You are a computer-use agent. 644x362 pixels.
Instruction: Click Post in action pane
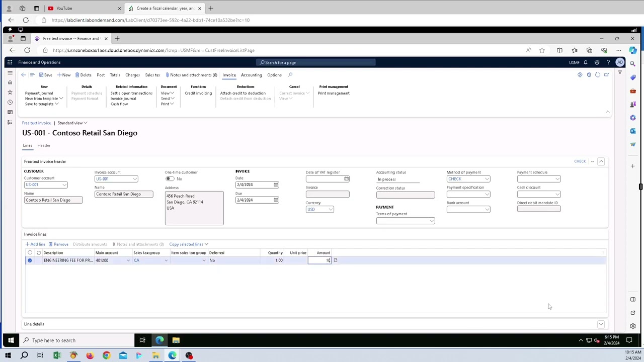pos(101,75)
